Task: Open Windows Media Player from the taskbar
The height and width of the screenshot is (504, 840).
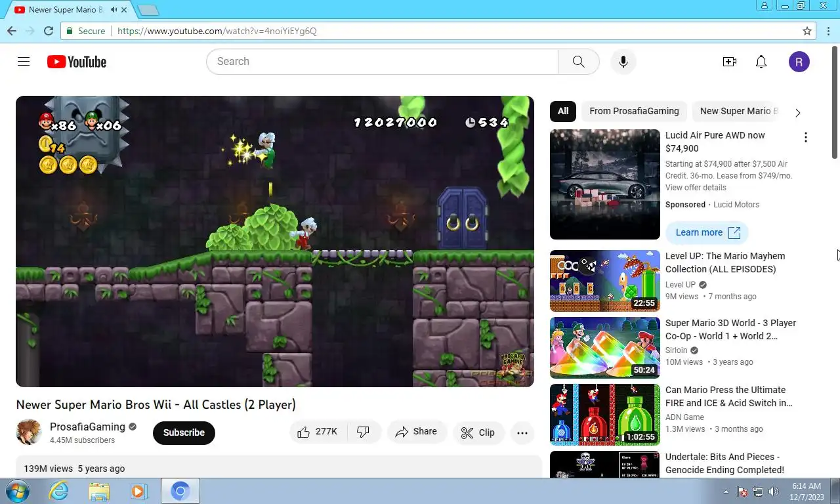Action: [x=138, y=491]
